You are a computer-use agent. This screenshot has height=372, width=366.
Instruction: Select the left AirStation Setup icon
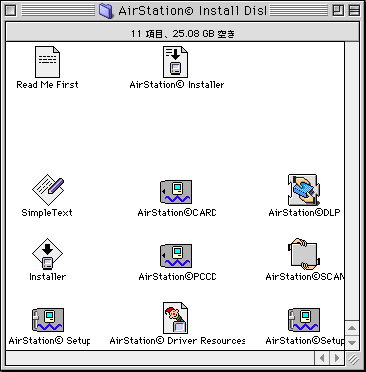pos(48,320)
